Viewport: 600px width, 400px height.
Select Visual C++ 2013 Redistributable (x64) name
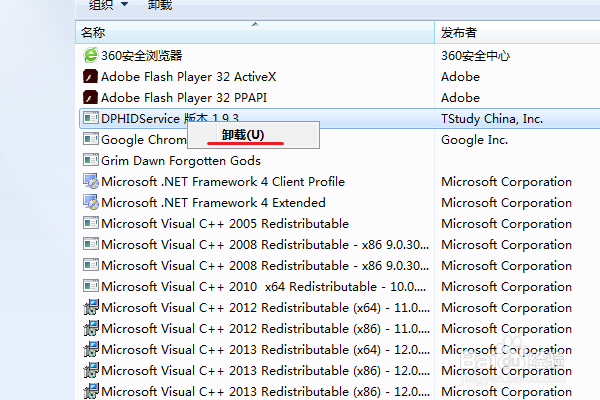[x=266, y=350]
